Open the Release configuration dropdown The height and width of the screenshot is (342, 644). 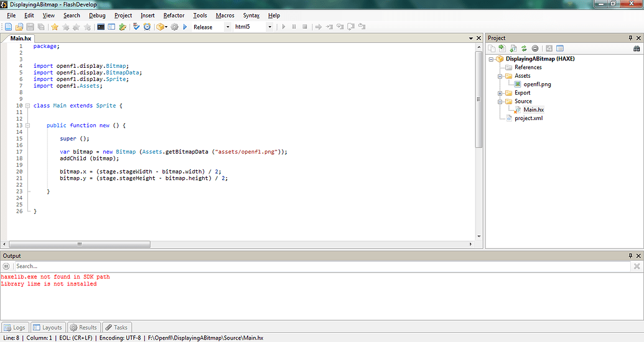[228, 27]
